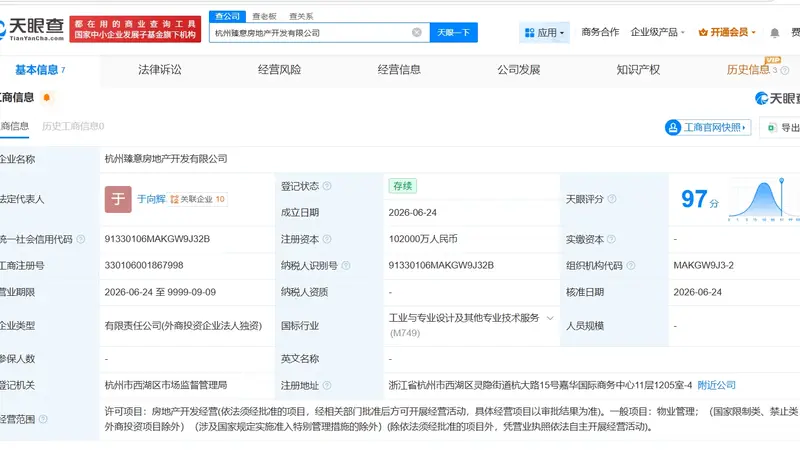Switch to 查关系 search tab
The image size is (800, 450).
pos(301,16)
